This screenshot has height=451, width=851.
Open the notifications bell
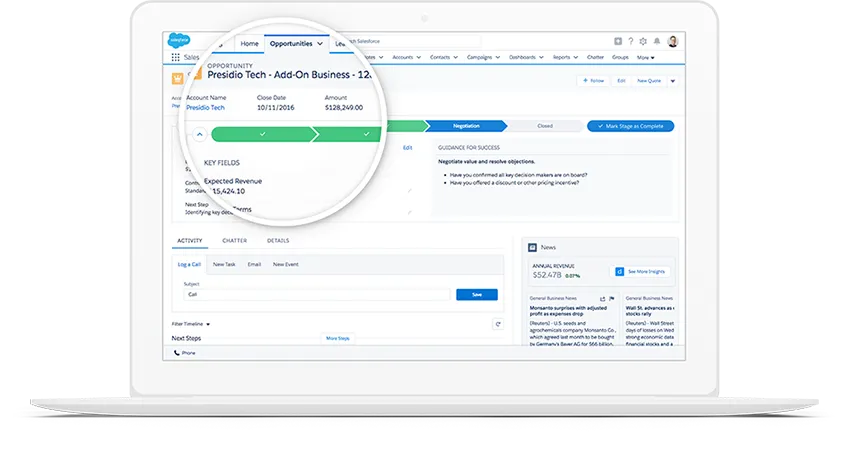(x=656, y=41)
